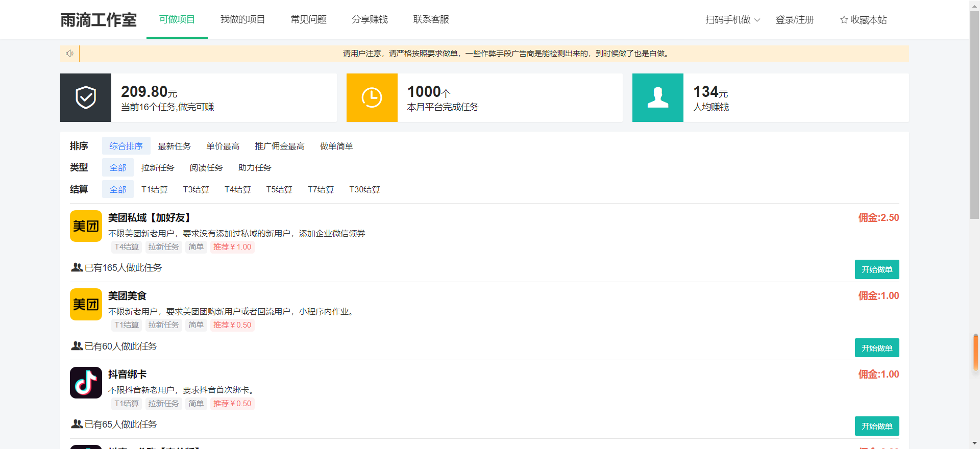Filter by 拉新任务 type

[x=158, y=167]
